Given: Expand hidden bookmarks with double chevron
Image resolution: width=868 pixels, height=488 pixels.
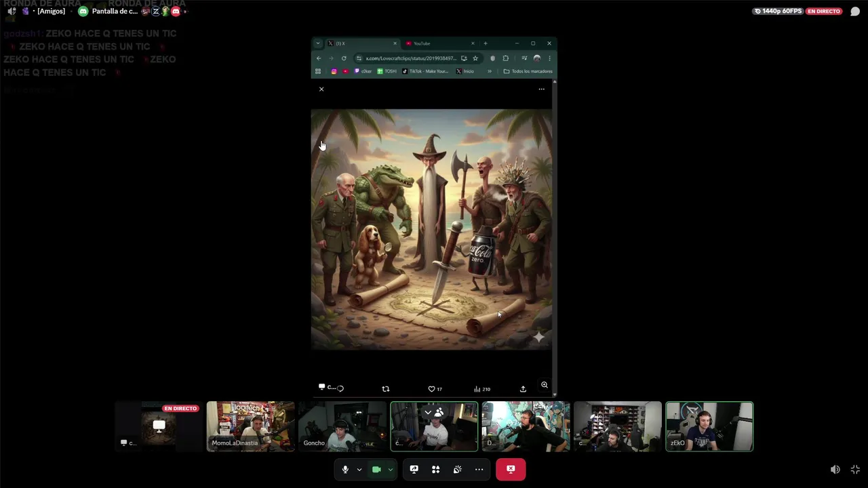Looking at the screenshot, I should coord(490,71).
